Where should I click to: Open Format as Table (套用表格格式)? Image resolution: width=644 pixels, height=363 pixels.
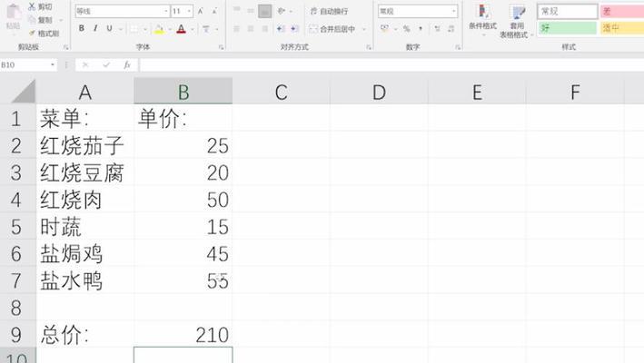[x=516, y=21]
